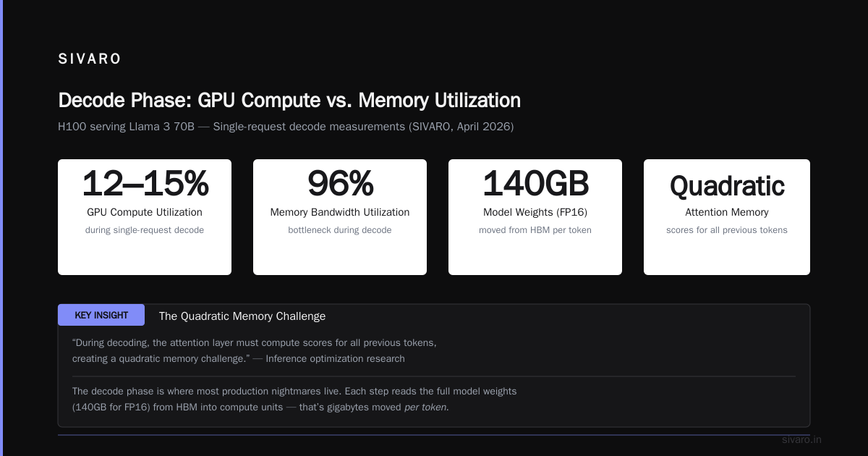The width and height of the screenshot is (868, 456).
Task: Click the SIVARO logo text
Action: tap(90, 59)
